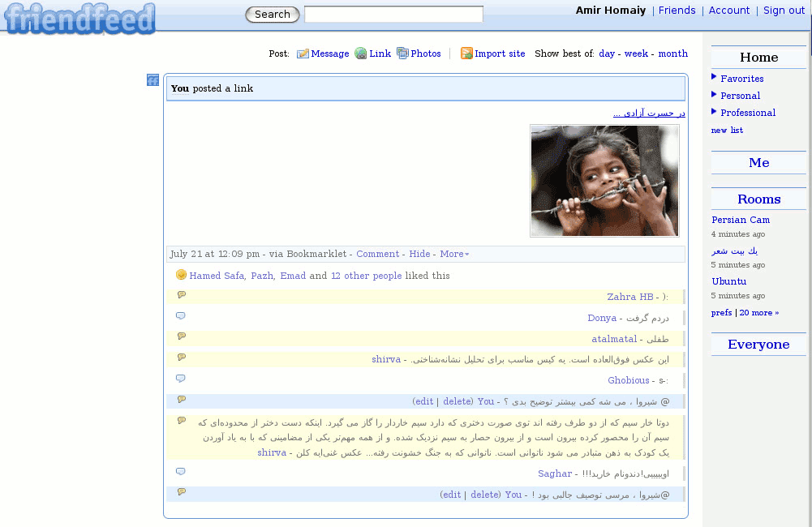Open Pazh's profile
This screenshot has height=527, width=812.
click(262, 276)
